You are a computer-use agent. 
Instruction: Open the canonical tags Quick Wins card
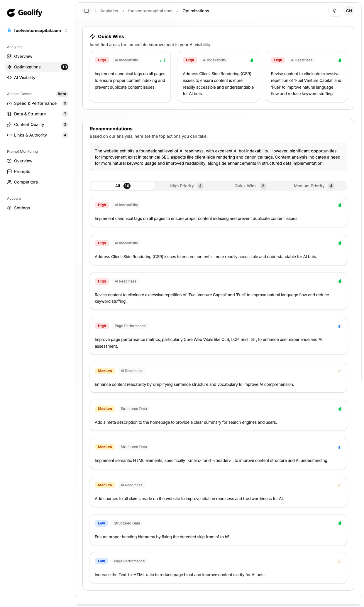[130, 77]
